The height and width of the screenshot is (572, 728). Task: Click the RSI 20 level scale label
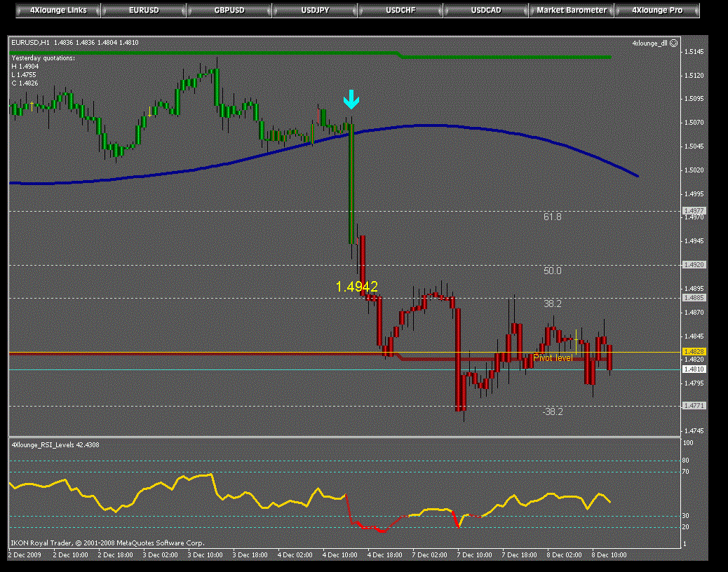coord(686,527)
